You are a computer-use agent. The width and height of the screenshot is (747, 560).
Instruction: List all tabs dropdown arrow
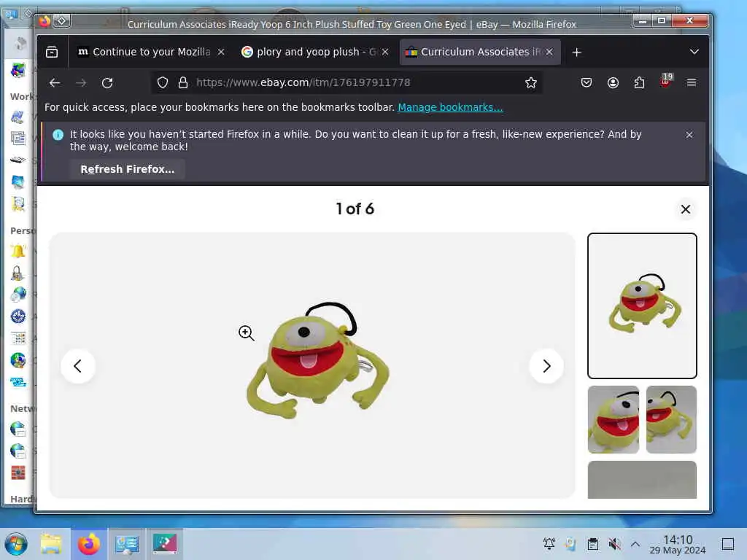(694, 52)
